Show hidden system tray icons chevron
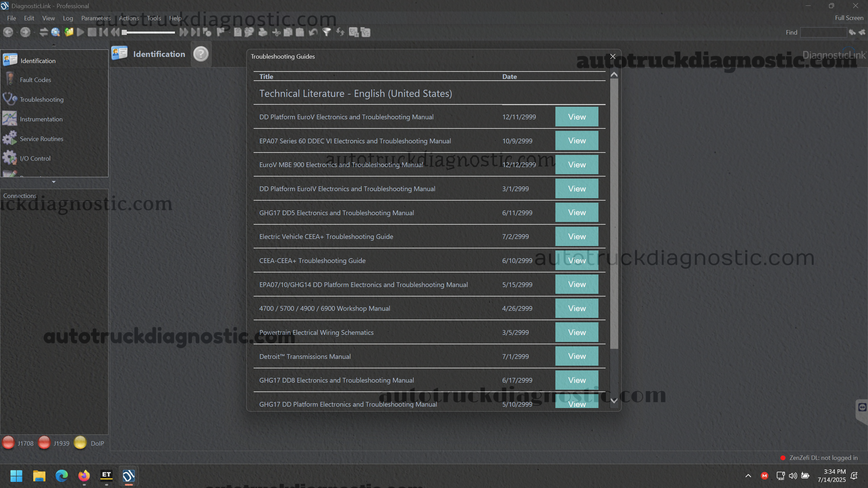 click(x=748, y=476)
